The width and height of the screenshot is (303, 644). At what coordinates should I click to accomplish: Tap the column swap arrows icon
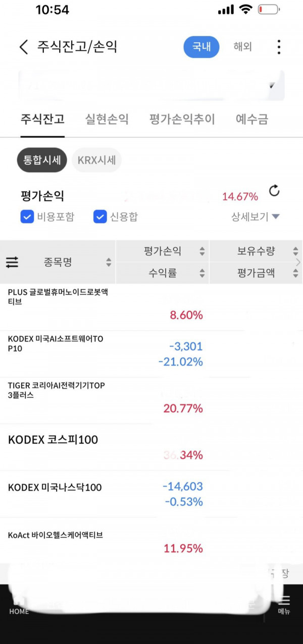(12, 262)
